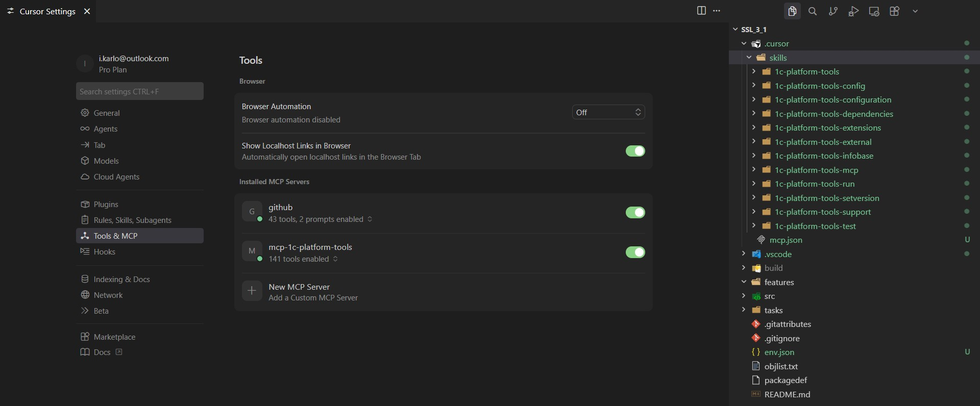Click the split editor layout icon
This screenshot has height=406, width=980.
701,11
